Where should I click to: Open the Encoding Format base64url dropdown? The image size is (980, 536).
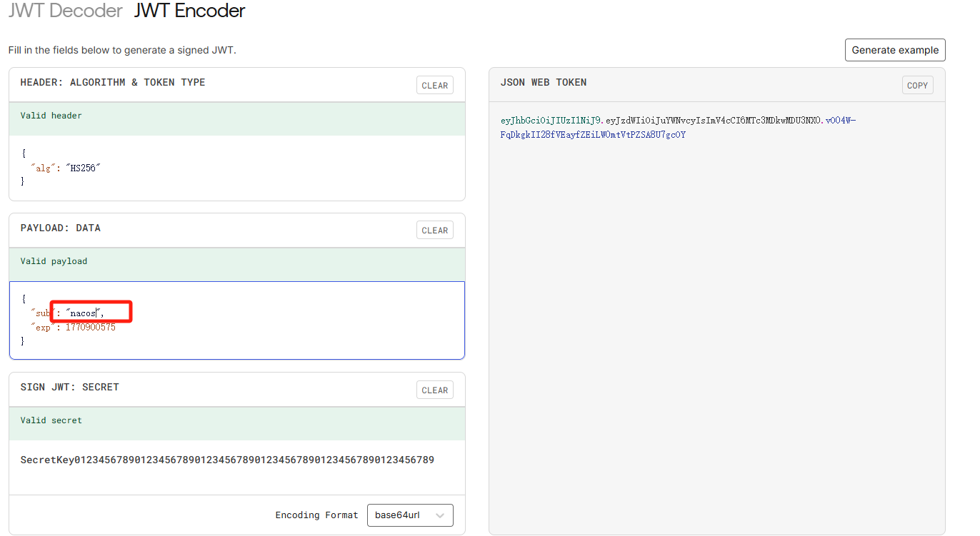pyautogui.click(x=409, y=515)
